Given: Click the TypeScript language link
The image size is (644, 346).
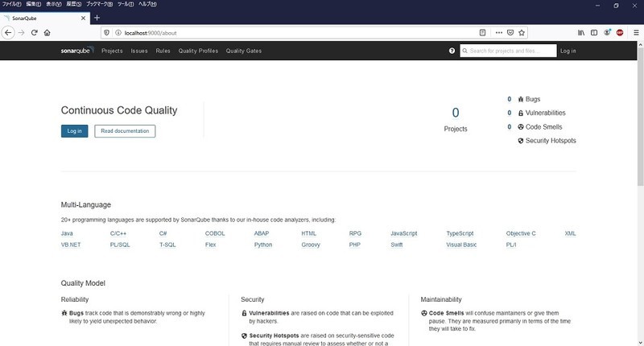Looking at the screenshot, I should click(460, 233).
